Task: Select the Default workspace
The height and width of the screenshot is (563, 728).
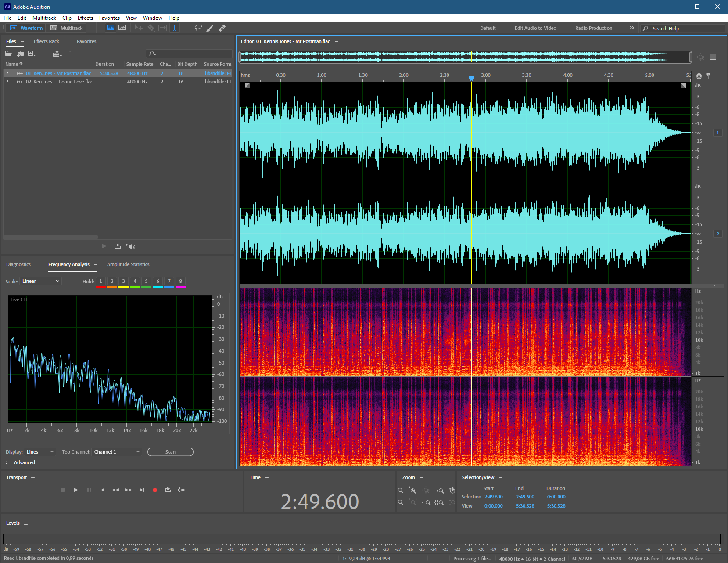Action: click(x=488, y=28)
